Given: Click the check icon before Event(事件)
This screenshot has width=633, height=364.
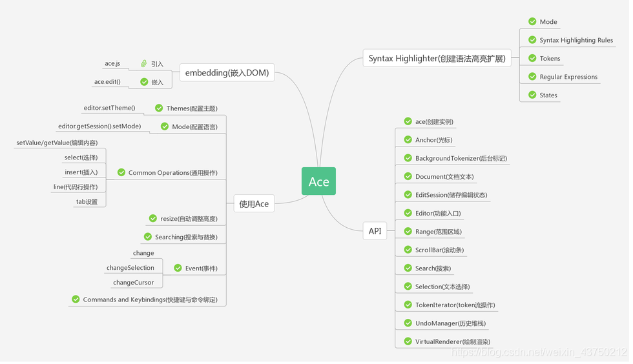Looking at the screenshot, I should [x=178, y=268].
